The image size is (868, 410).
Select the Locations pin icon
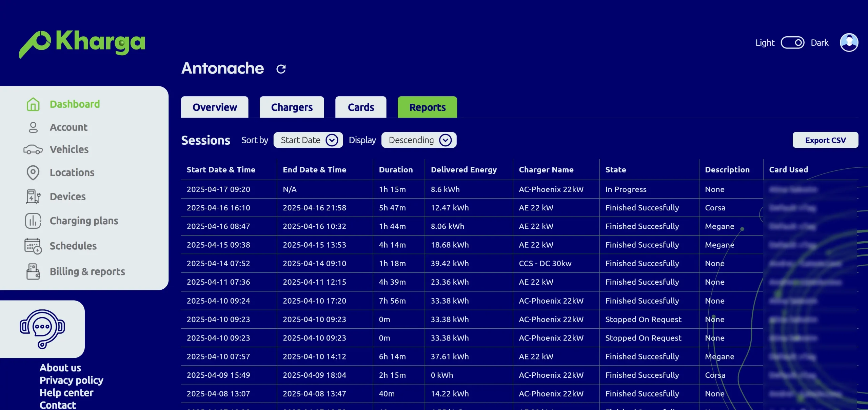pos(33,173)
